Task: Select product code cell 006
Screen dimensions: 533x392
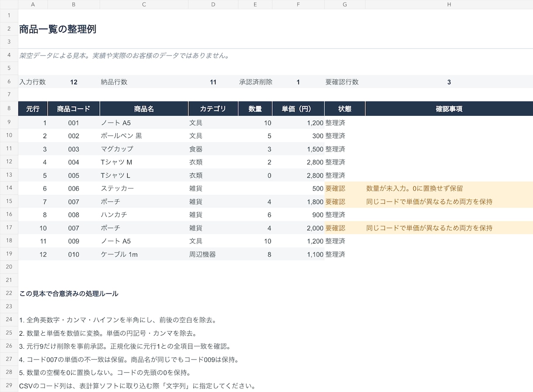Action: point(73,188)
